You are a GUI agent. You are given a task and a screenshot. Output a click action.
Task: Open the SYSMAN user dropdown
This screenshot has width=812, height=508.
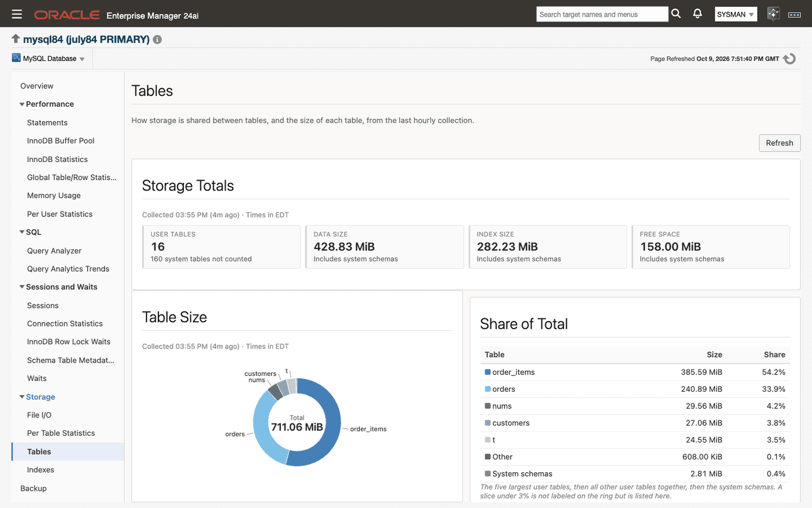735,14
